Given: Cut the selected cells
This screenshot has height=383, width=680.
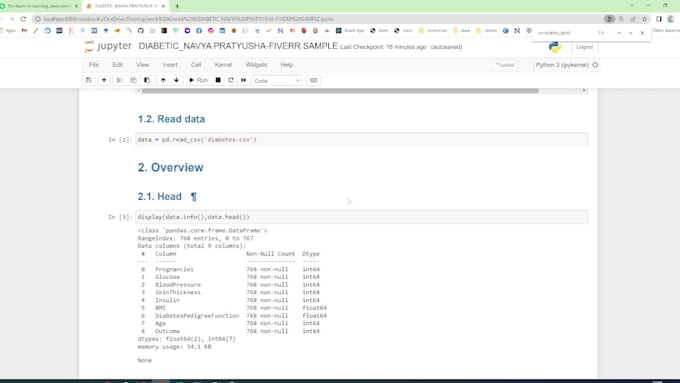Looking at the screenshot, I should pyautogui.click(x=120, y=80).
